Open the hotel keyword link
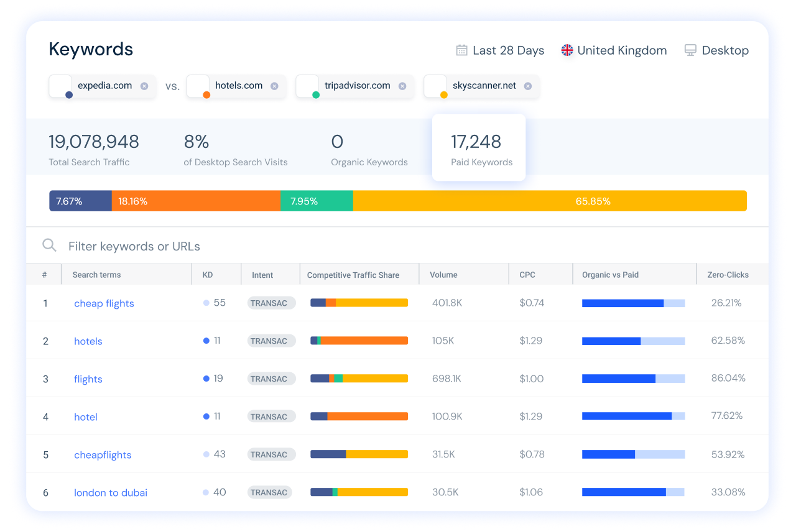Image resolution: width=796 pixels, height=532 pixels. [x=86, y=417]
